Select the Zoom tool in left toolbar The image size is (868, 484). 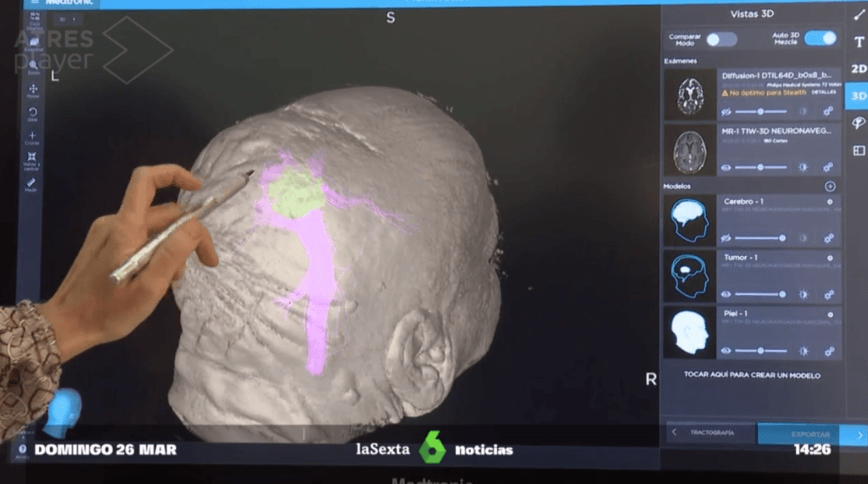33,66
